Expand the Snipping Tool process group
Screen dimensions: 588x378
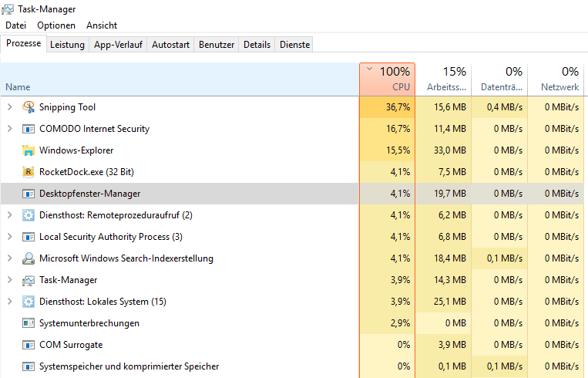10,107
